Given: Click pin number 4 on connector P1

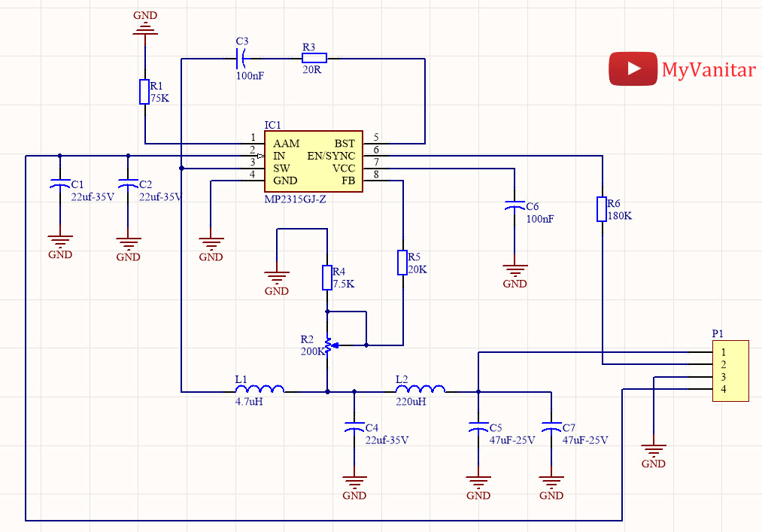Looking at the screenshot, I should tap(724, 389).
